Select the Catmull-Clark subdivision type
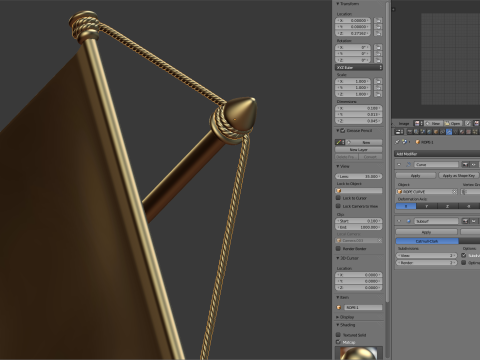Viewport: 480px width, 360px height. [427, 241]
